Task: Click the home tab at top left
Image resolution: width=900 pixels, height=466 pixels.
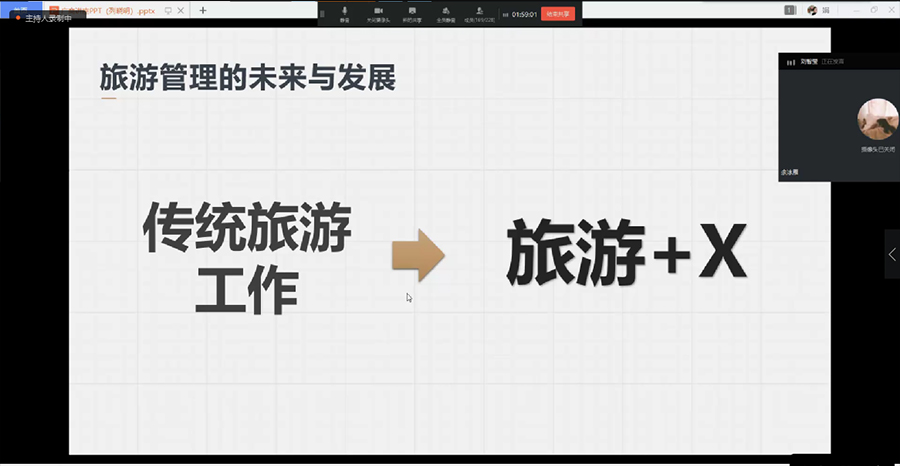Action: tap(20, 8)
